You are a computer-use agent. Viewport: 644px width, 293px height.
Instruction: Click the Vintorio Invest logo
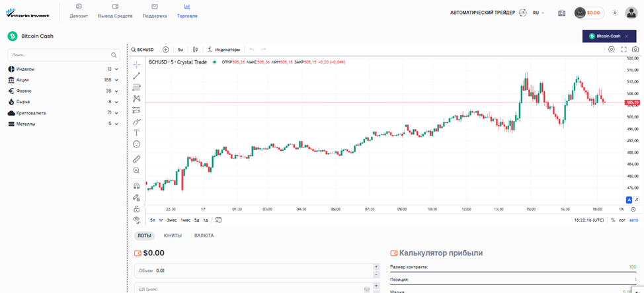pos(28,13)
